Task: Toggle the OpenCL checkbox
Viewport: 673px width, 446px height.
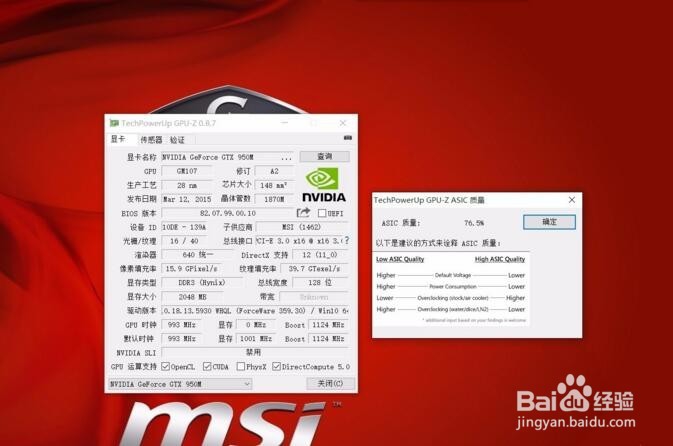Action: pyautogui.click(x=165, y=367)
